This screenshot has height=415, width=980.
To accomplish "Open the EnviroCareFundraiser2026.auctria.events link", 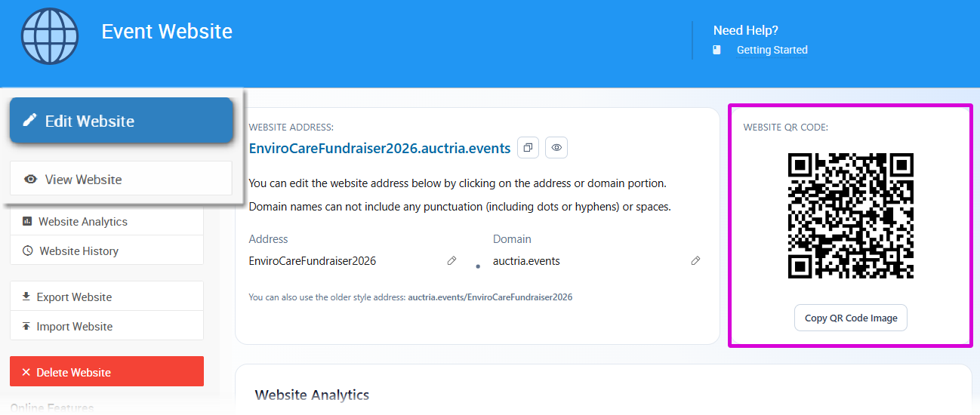I will coord(380,149).
